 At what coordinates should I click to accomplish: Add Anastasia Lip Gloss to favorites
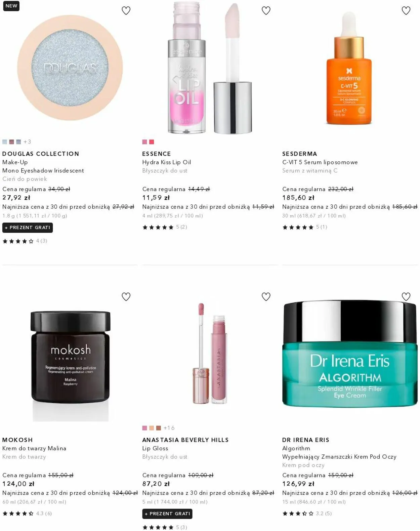coord(266,297)
